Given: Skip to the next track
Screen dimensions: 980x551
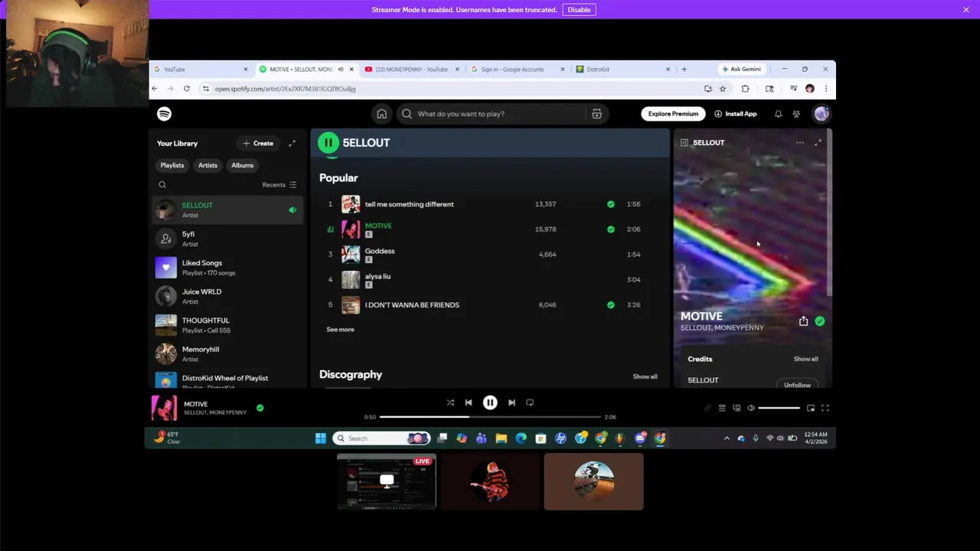Looking at the screenshot, I should 511,403.
